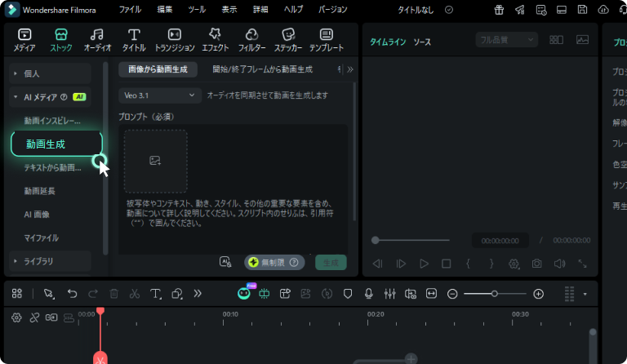Viewport: 627px width, 364px height.
Task: Toggle the scope waveform icon in preview
Action: [582, 40]
